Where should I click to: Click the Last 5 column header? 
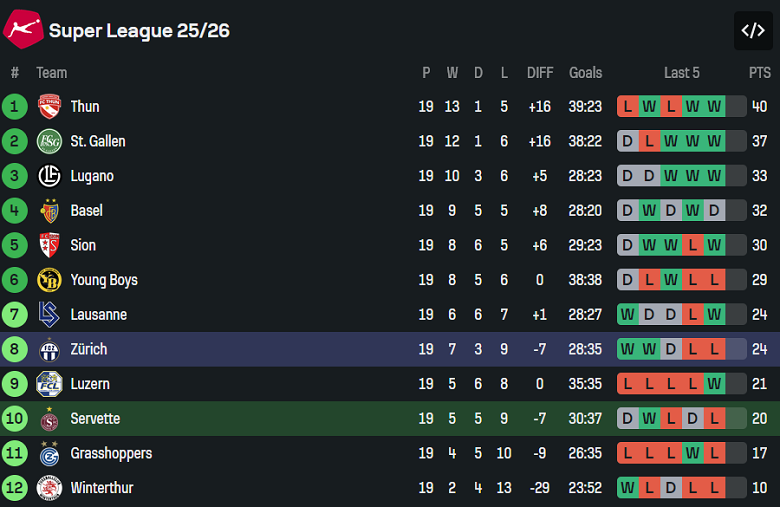682,72
